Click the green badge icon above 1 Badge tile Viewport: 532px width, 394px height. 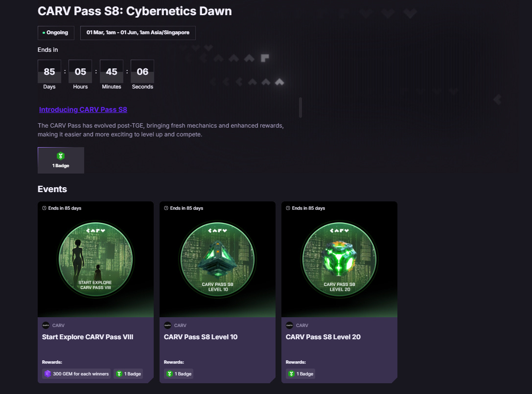point(61,156)
